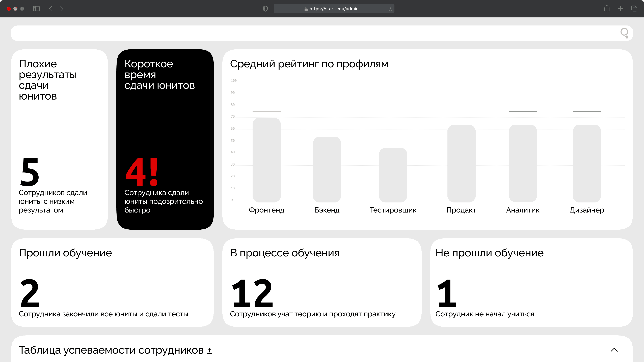The width and height of the screenshot is (644, 362).
Task: Click the 'Бэкенд' axis label
Action: click(327, 210)
